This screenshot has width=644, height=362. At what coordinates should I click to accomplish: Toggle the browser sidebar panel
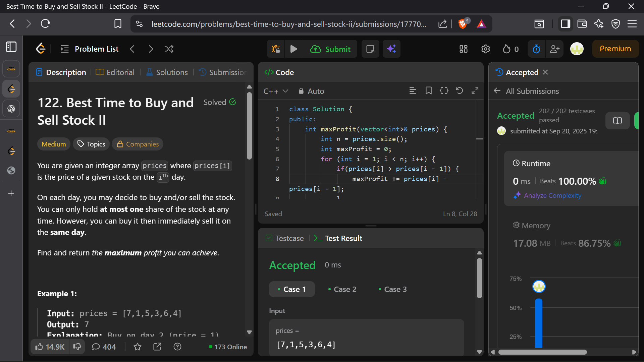(566, 24)
